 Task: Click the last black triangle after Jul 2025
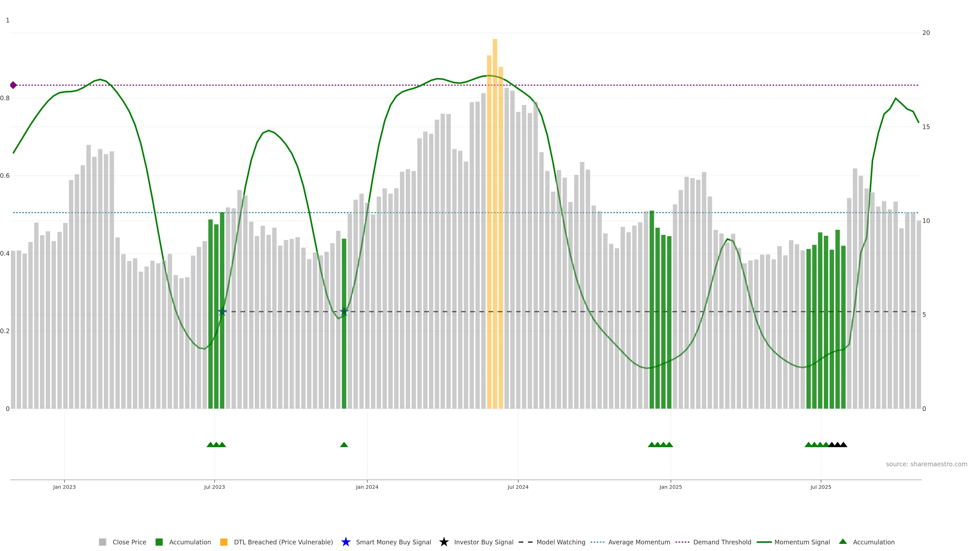coord(843,445)
